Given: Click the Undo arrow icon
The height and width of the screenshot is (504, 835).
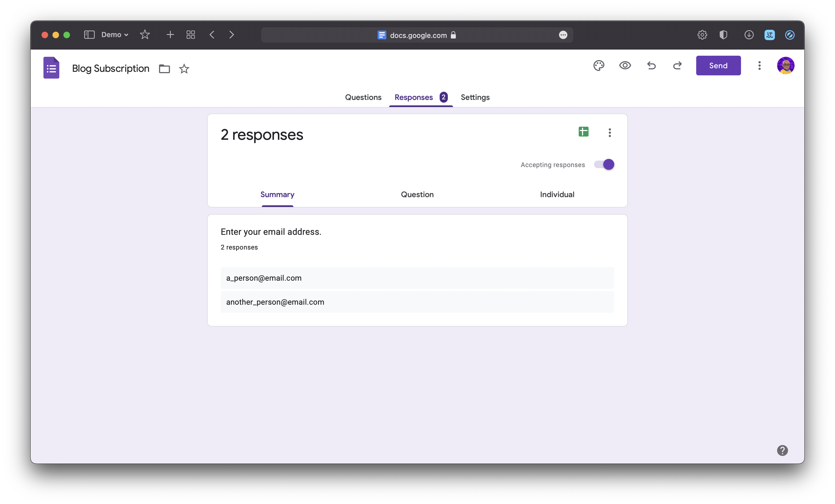Looking at the screenshot, I should click(651, 65).
